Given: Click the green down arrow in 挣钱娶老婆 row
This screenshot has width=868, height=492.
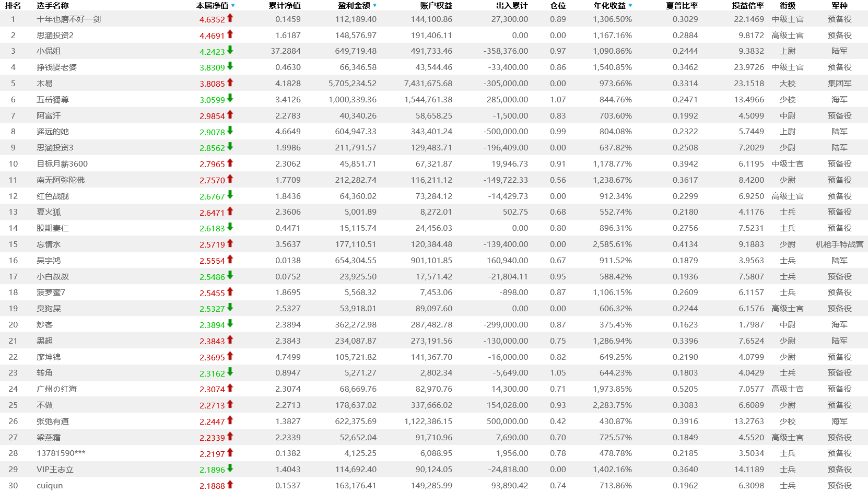Looking at the screenshot, I should tap(230, 66).
